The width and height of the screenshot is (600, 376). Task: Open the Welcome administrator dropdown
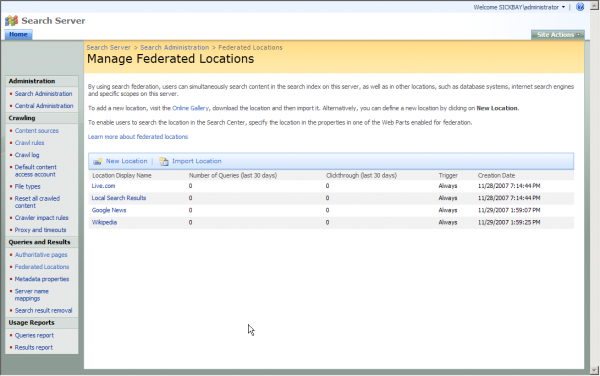pos(519,7)
